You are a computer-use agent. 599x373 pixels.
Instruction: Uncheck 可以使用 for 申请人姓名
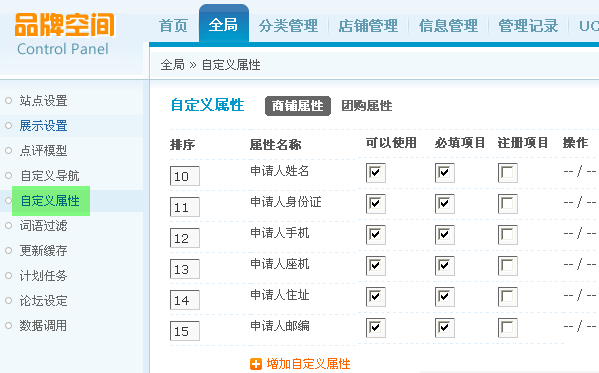376,173
